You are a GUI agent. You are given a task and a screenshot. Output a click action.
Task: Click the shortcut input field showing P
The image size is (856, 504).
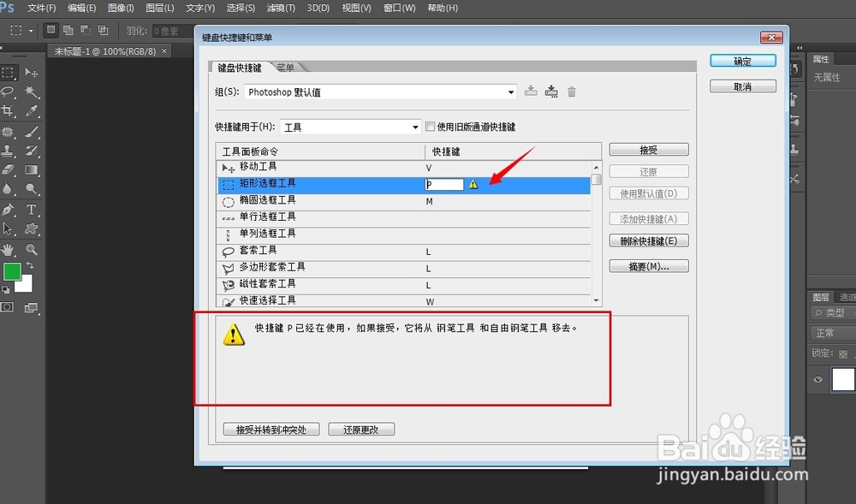pos(443,183)
